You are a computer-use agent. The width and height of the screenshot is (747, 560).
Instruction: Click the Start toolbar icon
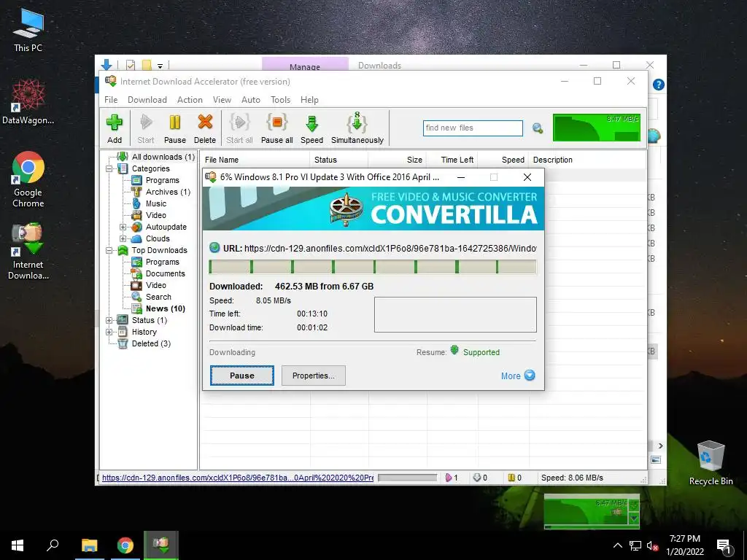146,128
